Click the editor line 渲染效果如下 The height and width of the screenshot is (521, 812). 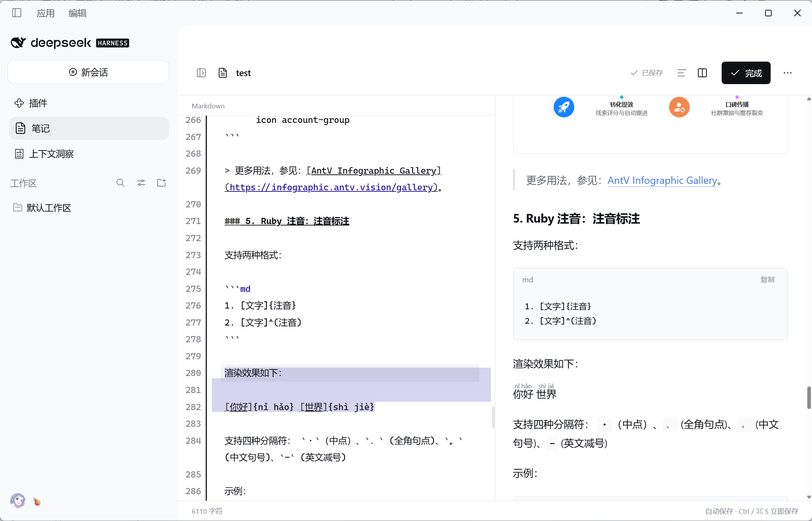click(253, 373)
